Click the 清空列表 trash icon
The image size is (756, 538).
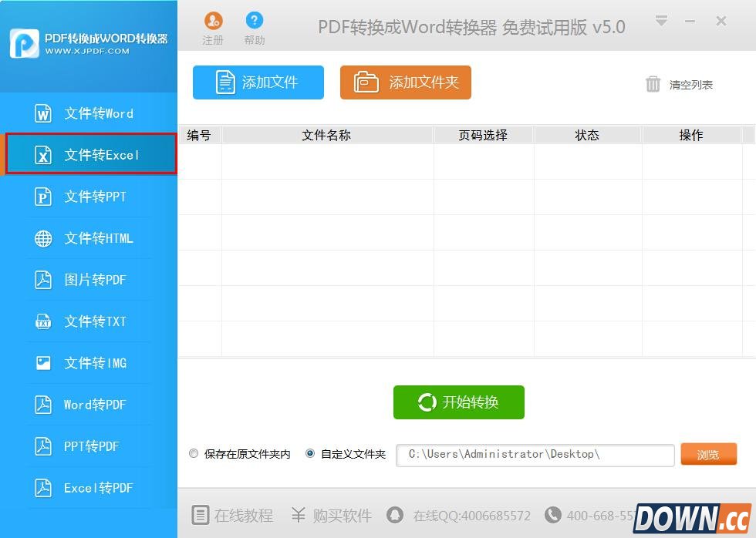(x=653, y=85)
